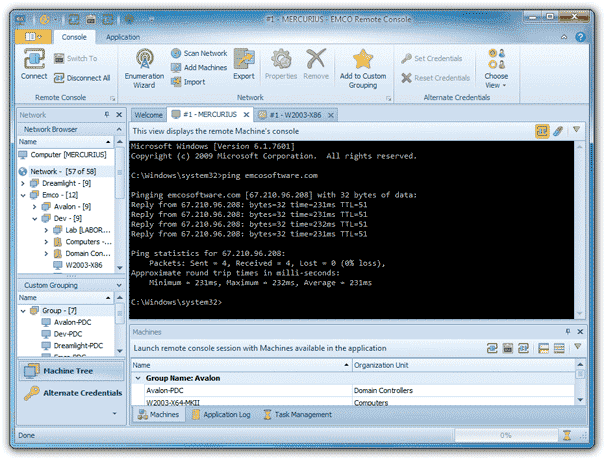
Task: Click the fifth Machines toolbar view icon
Action: click(559, 348)
